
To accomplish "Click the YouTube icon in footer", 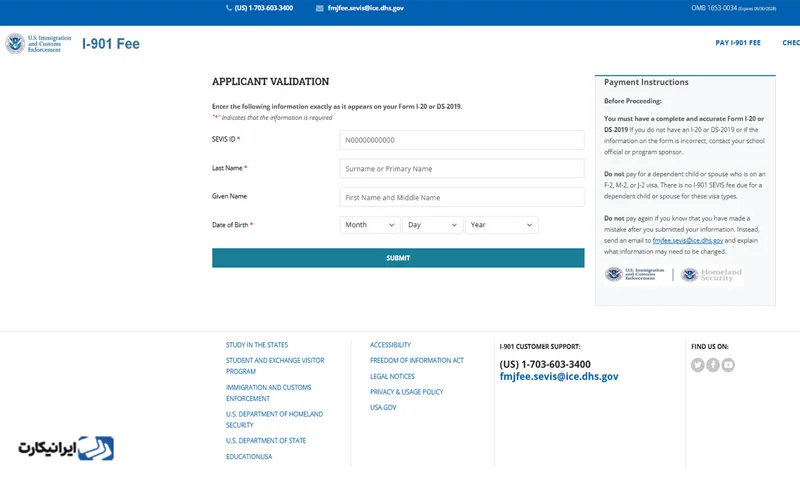I will point(728,365).
